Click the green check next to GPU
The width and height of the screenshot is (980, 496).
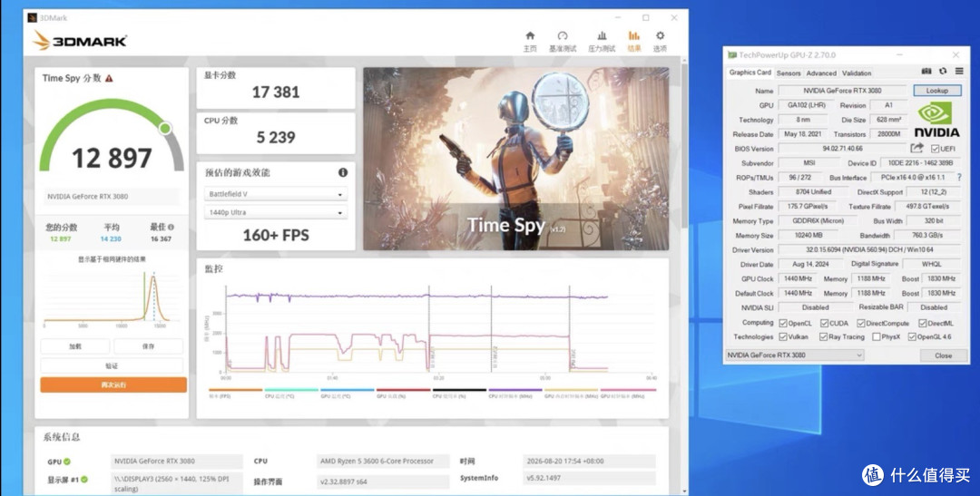[x=67, y=462]
